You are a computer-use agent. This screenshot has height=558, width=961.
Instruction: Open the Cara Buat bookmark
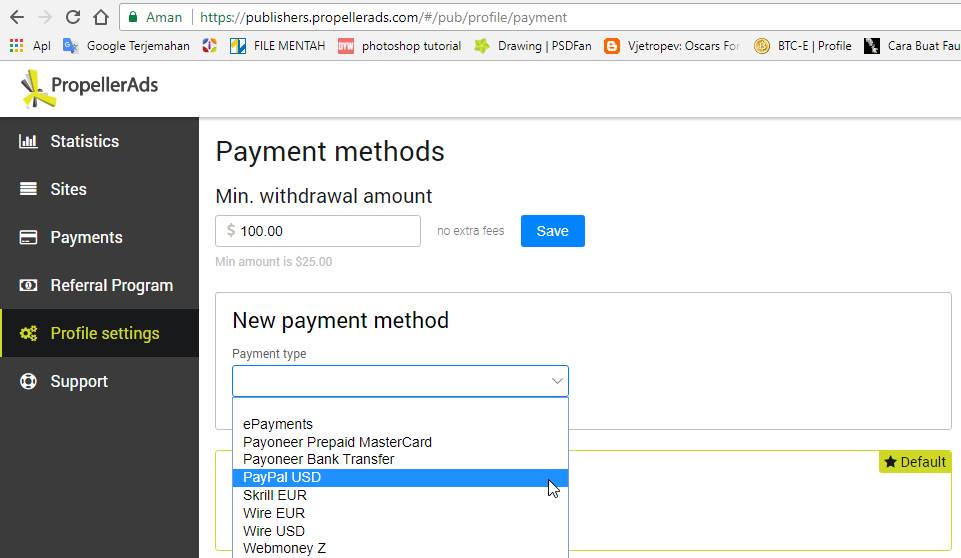(912, 45)
